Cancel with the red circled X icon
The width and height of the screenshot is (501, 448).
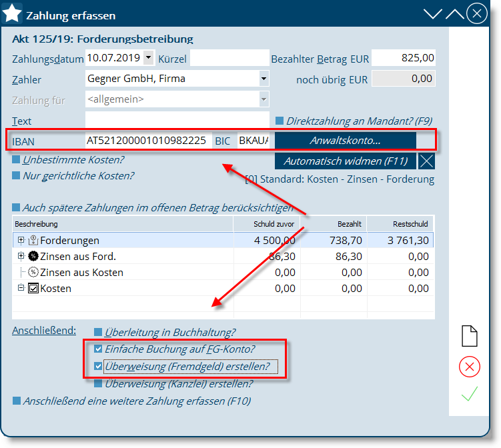(x=470, y=367)
